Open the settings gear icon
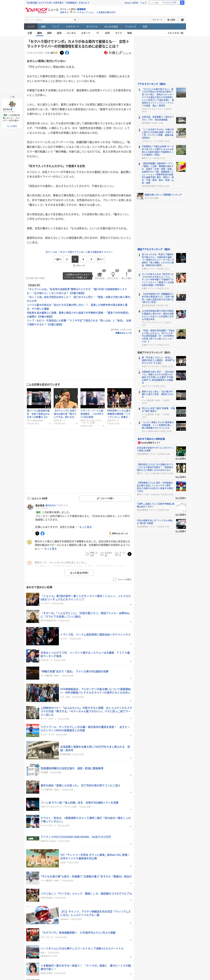 point(182,20)
